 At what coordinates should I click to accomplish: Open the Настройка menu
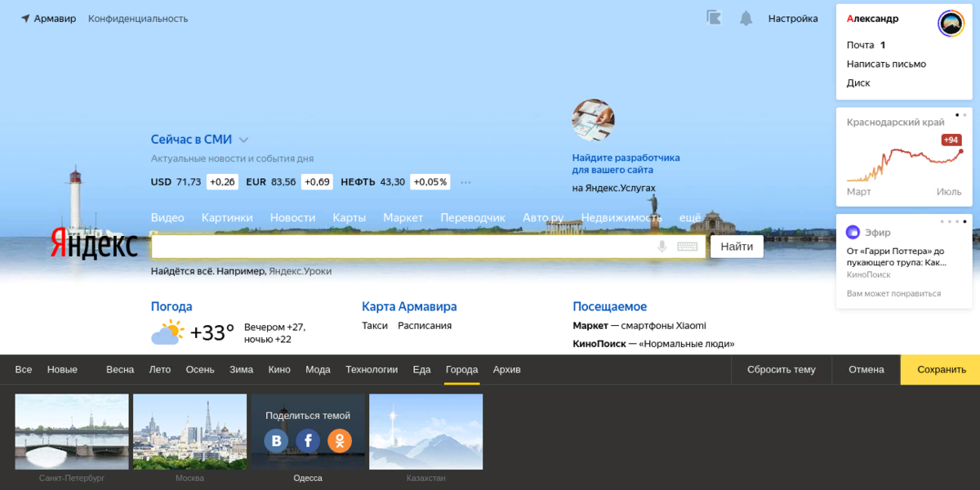point(793,18)
